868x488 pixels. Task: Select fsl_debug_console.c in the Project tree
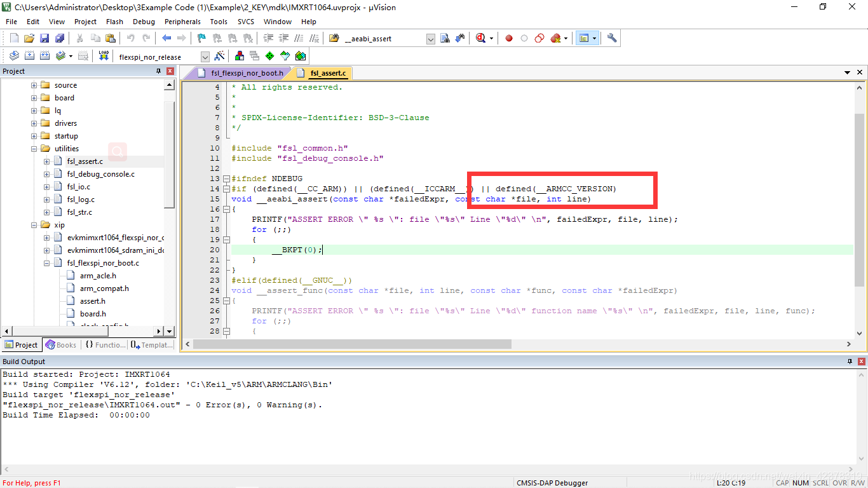tap(100, 173)
